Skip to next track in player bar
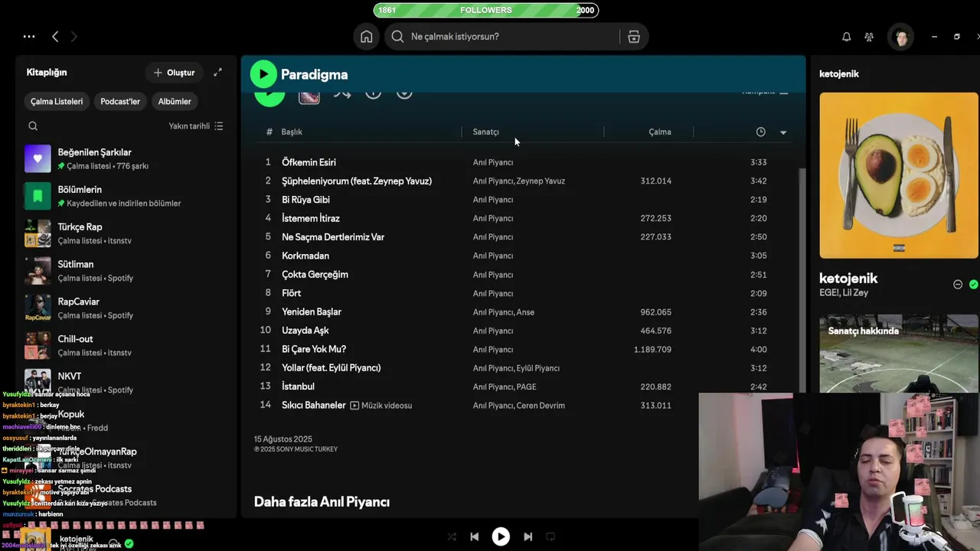980x551 pixels. (x=528, y=537)
